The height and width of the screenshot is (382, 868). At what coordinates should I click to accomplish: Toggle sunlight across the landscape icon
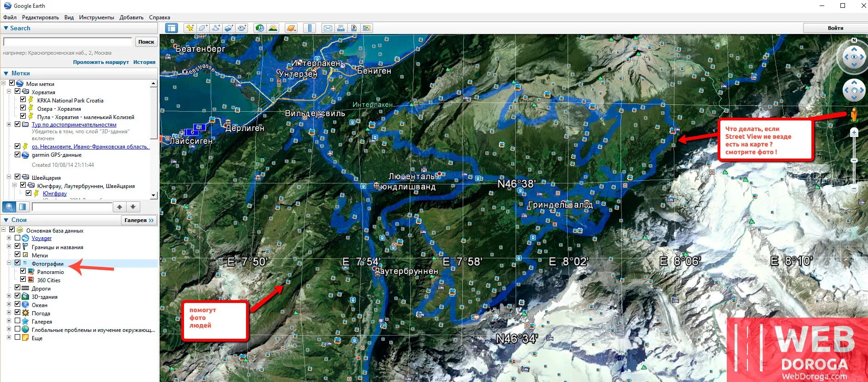pyautogui.click(x=273, y=28)
